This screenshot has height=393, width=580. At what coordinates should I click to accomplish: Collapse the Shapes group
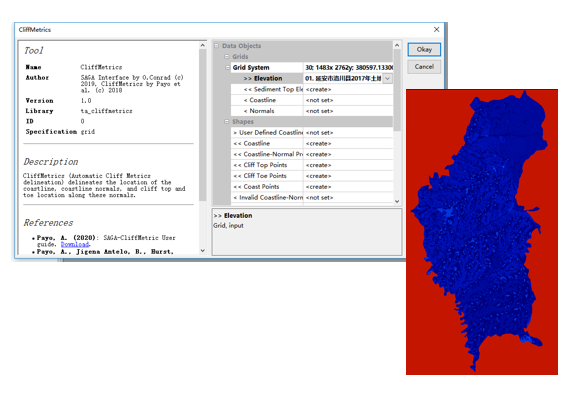pos(227,121)
